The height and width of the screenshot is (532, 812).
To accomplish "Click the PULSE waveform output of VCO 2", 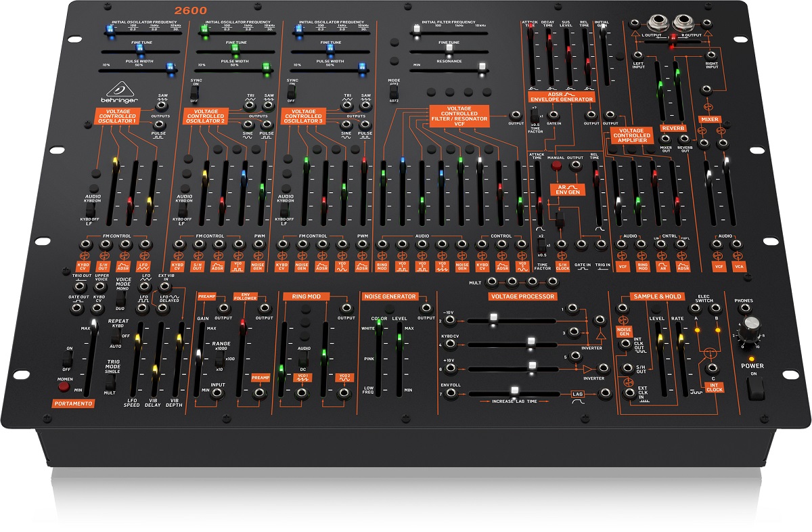I will point(267,123).
